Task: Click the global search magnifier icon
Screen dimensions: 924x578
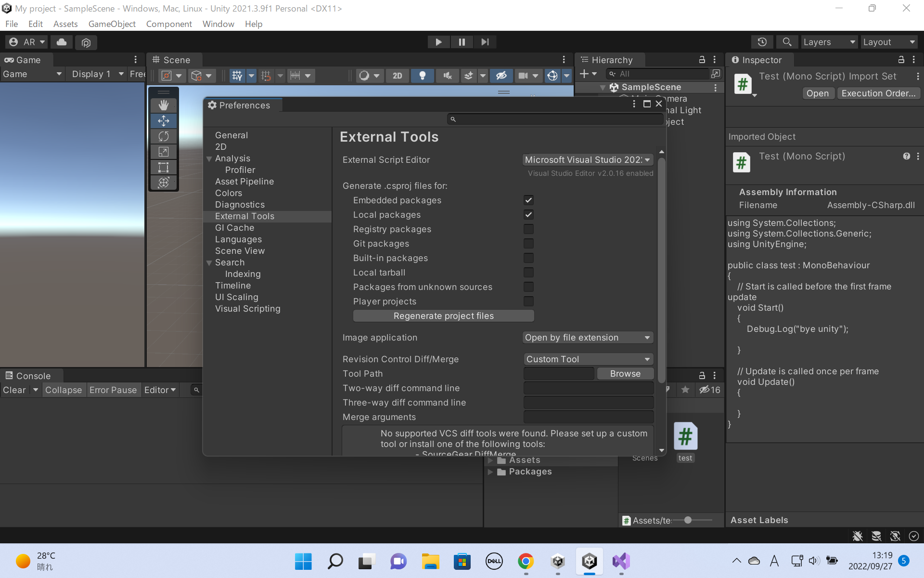Action: coord(787,42)
